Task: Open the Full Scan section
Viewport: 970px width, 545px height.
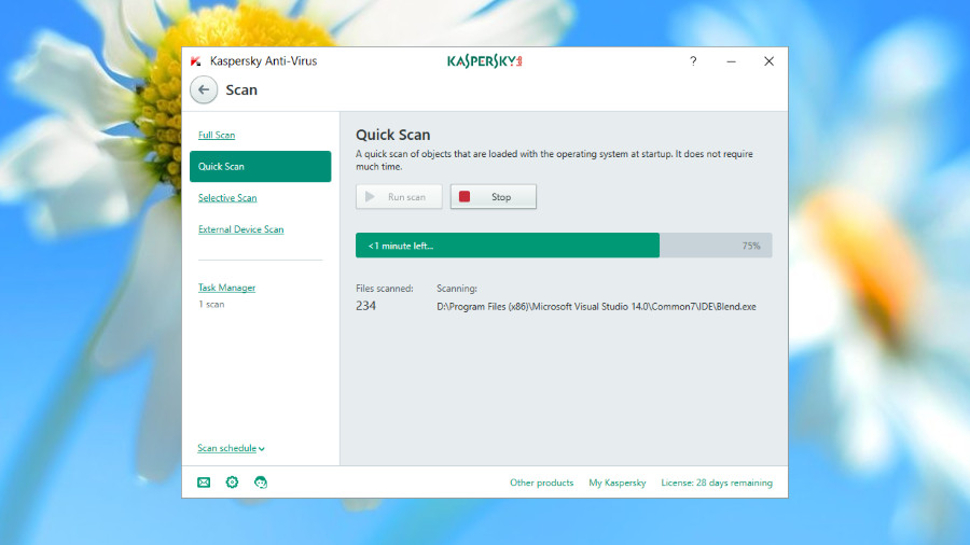Action: click(x=217, y=135)
